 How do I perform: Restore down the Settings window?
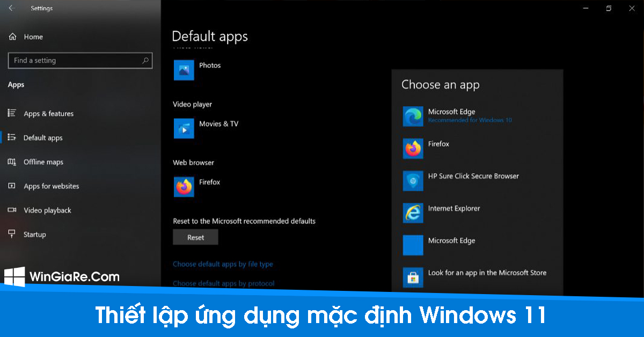(609, 8)
